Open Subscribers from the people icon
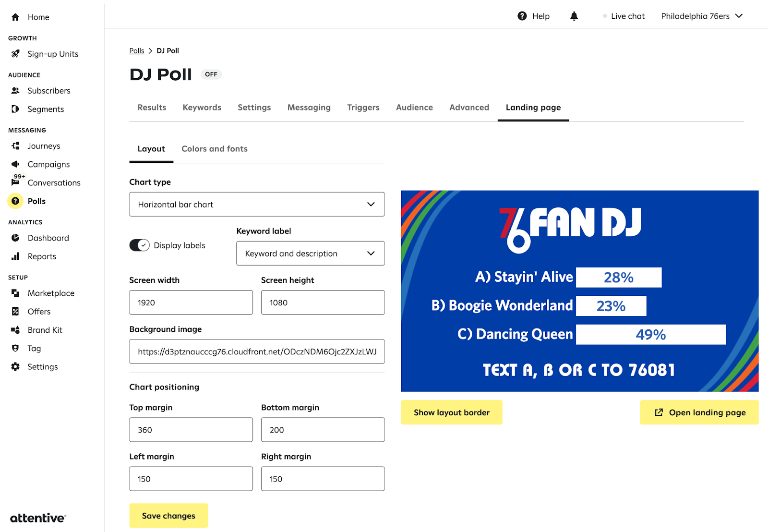The image size is (768, 532). click(15, 91)
